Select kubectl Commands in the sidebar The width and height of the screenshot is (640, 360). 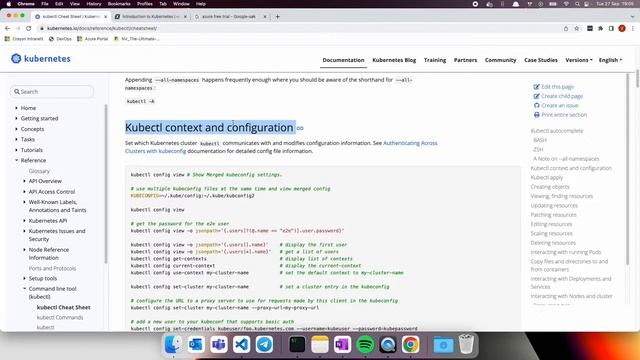point(60,318)
